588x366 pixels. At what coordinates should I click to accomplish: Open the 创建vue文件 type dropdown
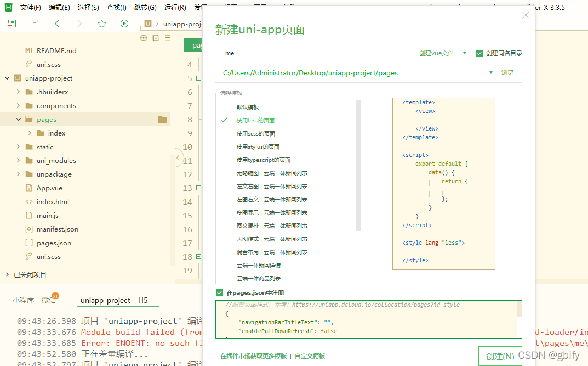[464, 53]
